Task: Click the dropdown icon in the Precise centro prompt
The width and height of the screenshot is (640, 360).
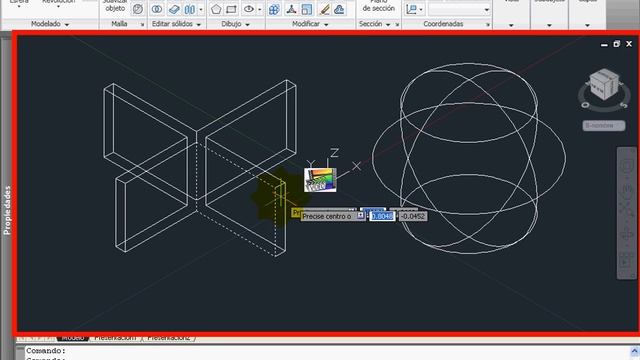Action: click(x=360, y=216)
